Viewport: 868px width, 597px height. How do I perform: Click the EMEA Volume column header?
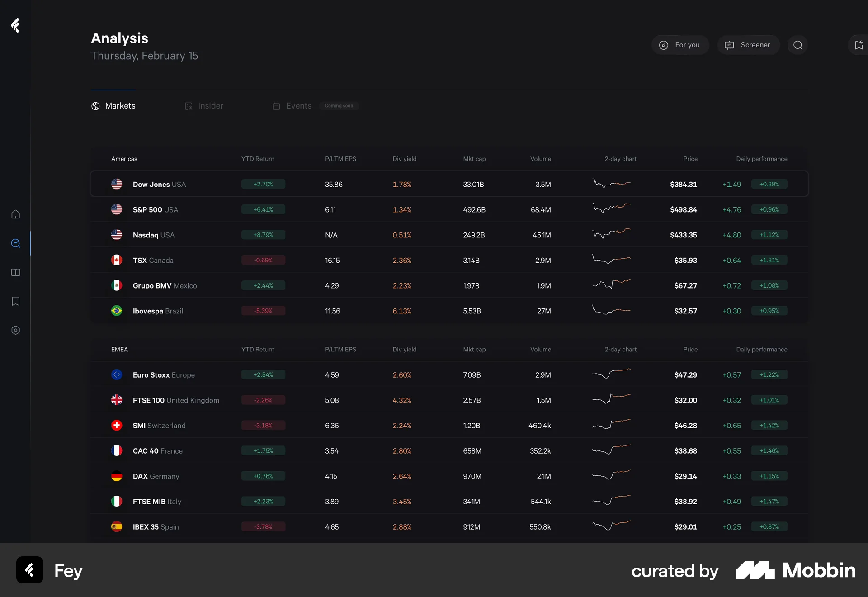coord(541,350)
